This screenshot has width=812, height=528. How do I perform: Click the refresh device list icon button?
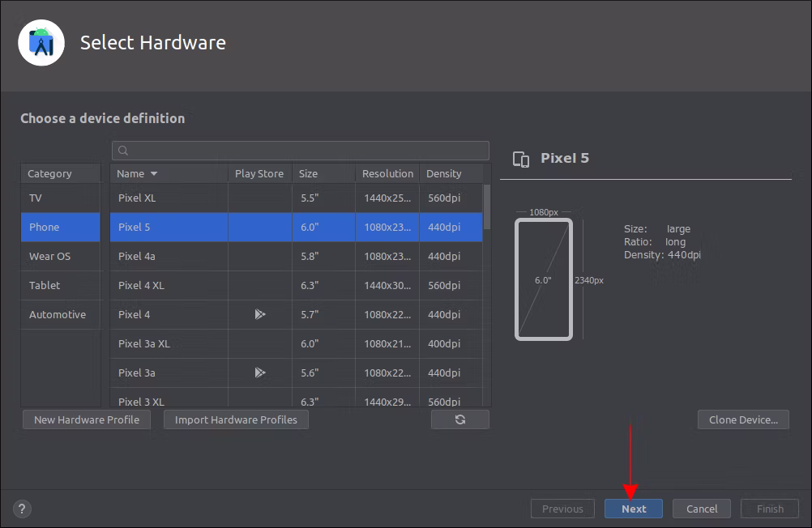click(459, 419)
